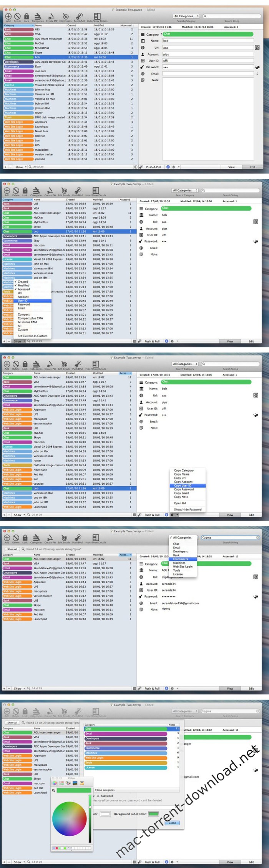Open All Categories dropdown in window with Copy menu
269x868 pixels.
coord(185,364)
